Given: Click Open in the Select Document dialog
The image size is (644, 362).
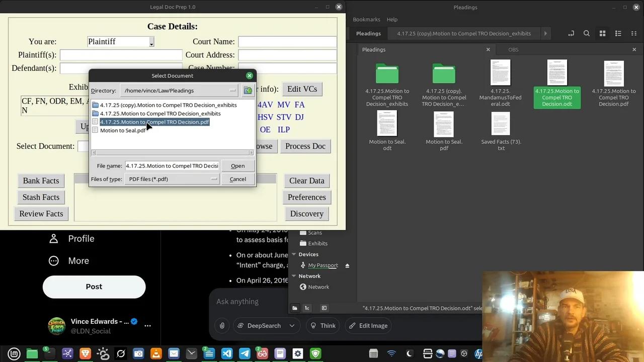Looking at the screenshot, I should point(237,166).
